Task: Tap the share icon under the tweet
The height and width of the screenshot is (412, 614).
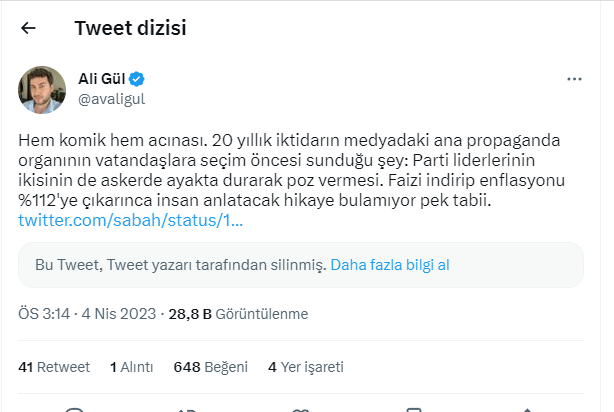Action: tap(524, 408)
